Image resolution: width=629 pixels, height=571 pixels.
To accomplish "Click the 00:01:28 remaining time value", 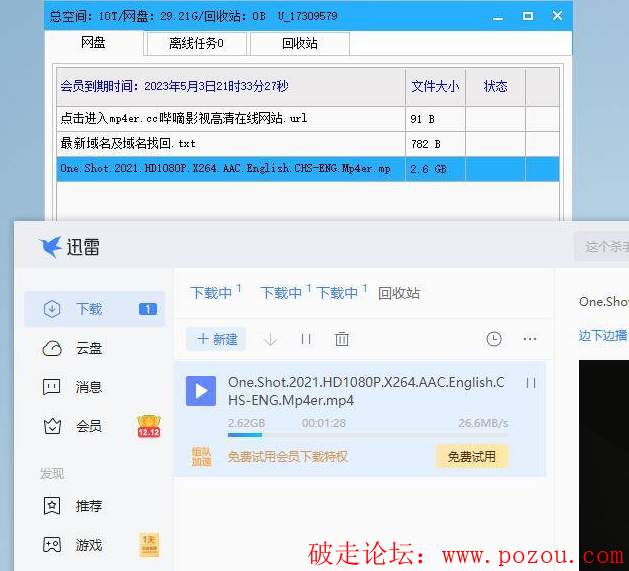I will coord(324,423).
